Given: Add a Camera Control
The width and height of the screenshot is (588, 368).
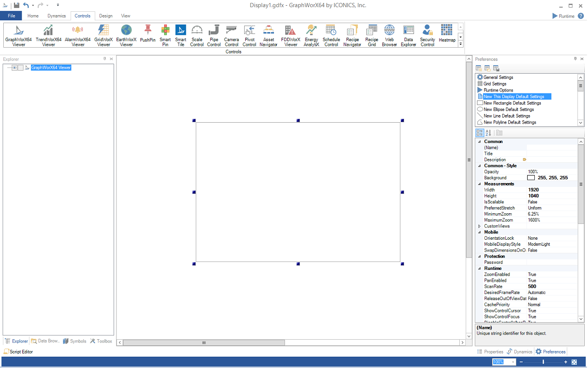Looking at the screenshot, I should pos(232,35).
